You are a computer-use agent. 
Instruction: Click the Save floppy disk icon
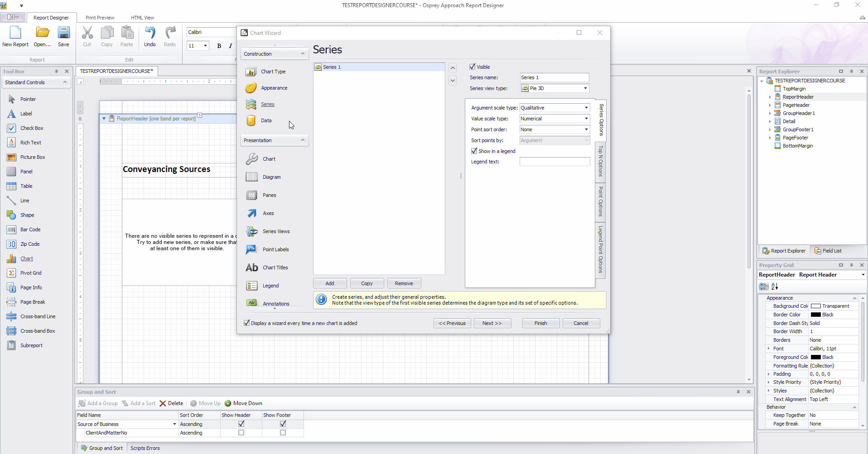pos(63,33)
